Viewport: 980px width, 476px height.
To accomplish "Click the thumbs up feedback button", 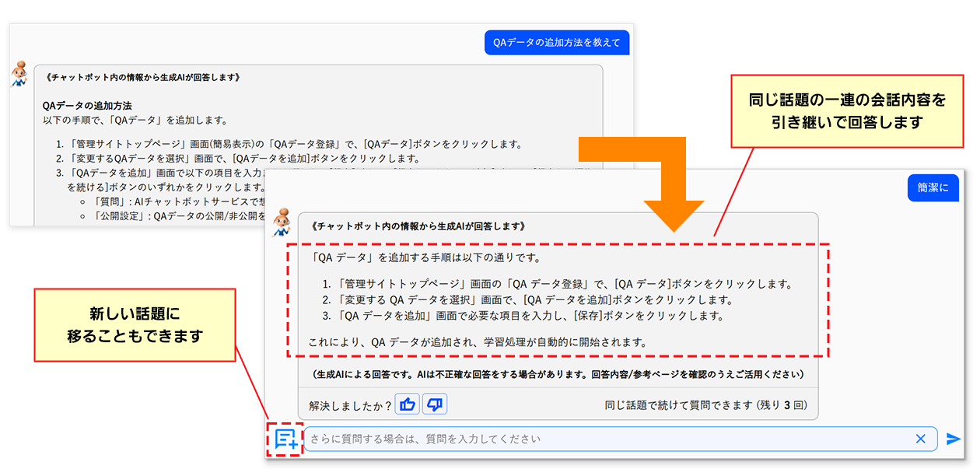I will click(408, 404).
